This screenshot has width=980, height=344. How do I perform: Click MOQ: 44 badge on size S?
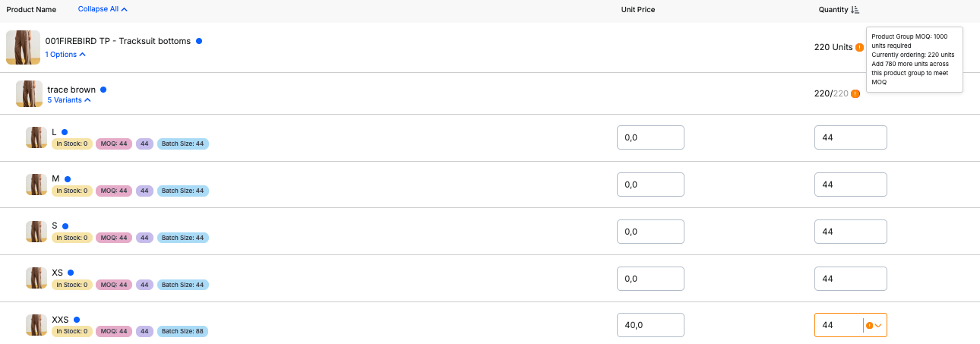pos(114,238)
